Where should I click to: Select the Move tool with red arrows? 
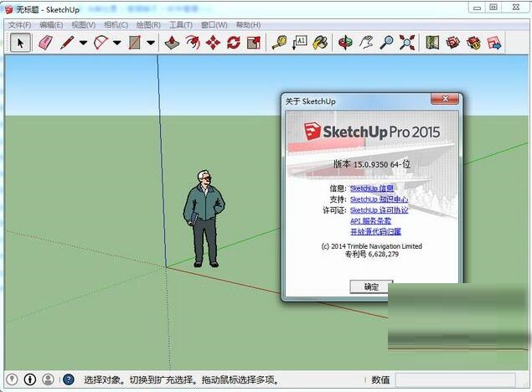coord(213,42)
